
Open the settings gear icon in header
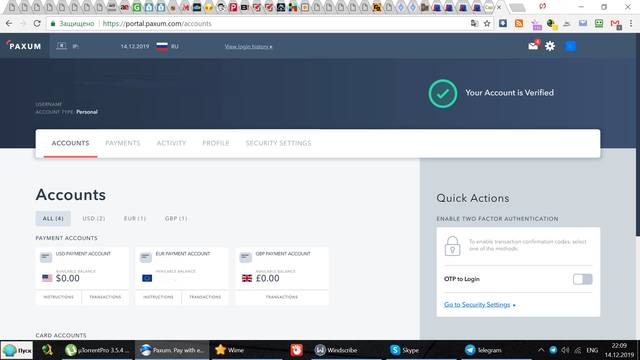pos(550,46)
